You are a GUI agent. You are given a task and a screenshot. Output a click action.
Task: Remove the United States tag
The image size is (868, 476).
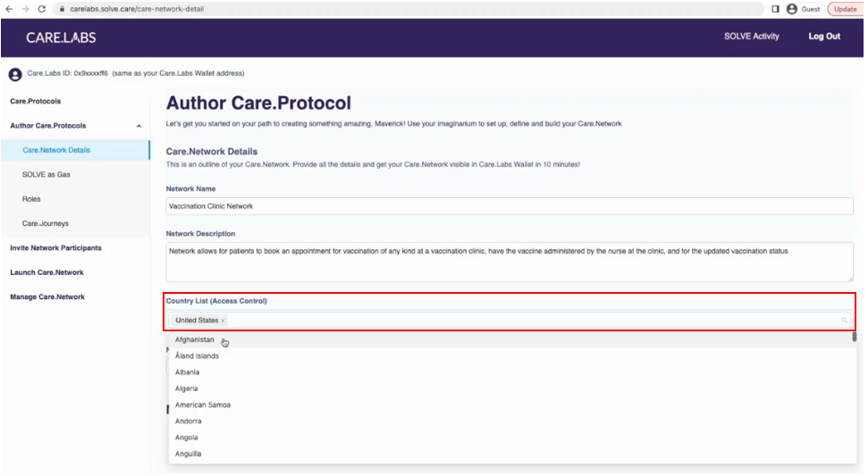[223, 321]
